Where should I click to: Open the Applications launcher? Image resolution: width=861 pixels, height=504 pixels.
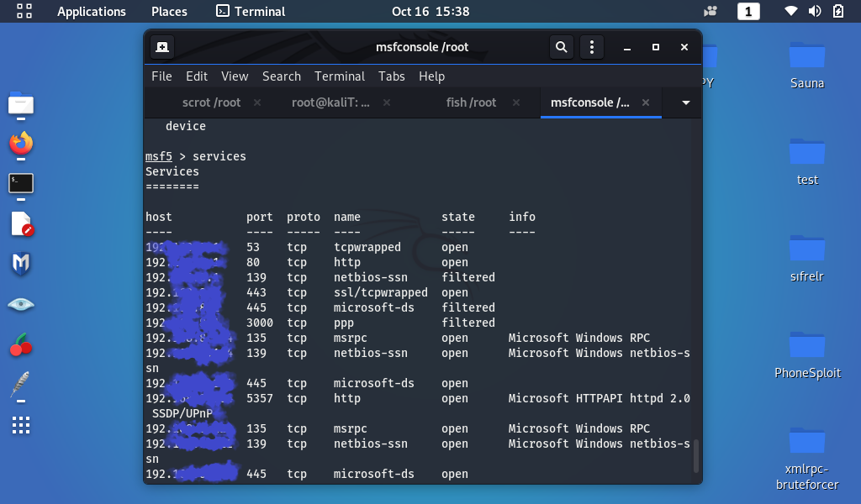[92, 12]
